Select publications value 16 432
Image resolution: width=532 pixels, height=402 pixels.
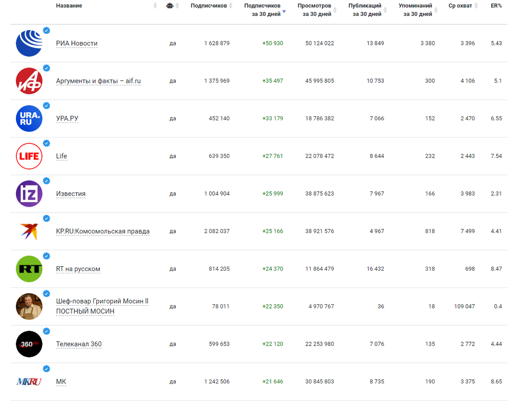(x=376, y=269)
